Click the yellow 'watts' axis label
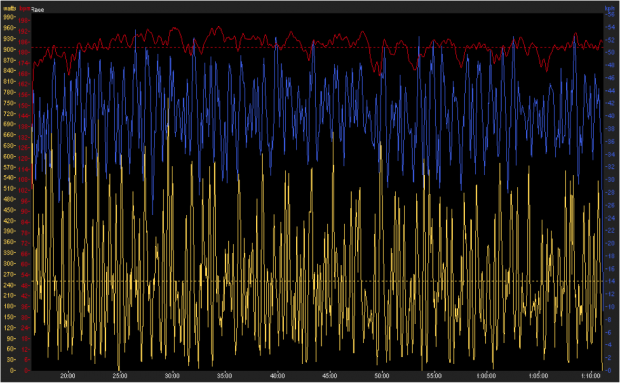 [x=9, y=8]
